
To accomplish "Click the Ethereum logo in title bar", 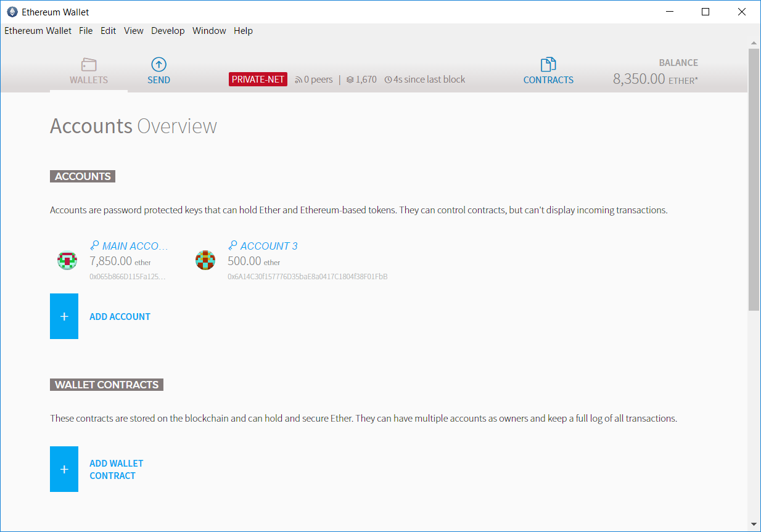I will point(12,12).
